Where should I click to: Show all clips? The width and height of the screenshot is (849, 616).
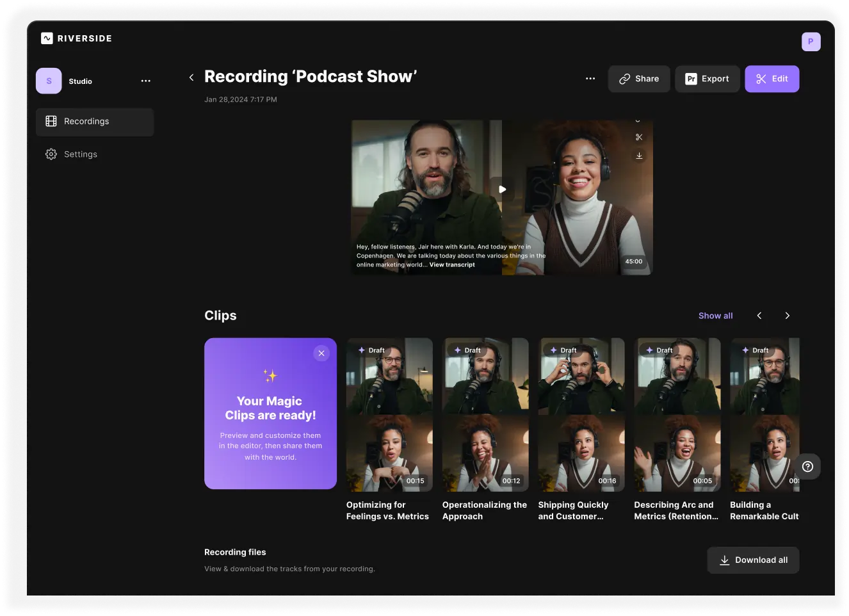click(715, 315)
